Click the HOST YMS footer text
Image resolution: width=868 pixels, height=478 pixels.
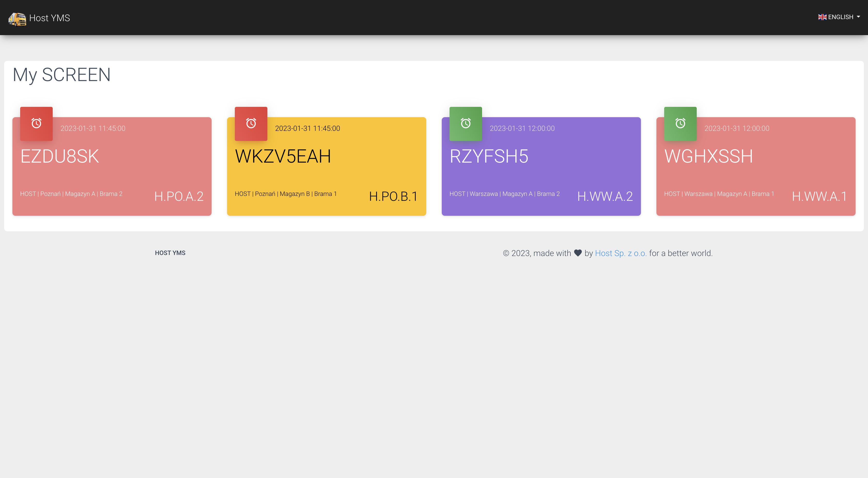(170, 253)
